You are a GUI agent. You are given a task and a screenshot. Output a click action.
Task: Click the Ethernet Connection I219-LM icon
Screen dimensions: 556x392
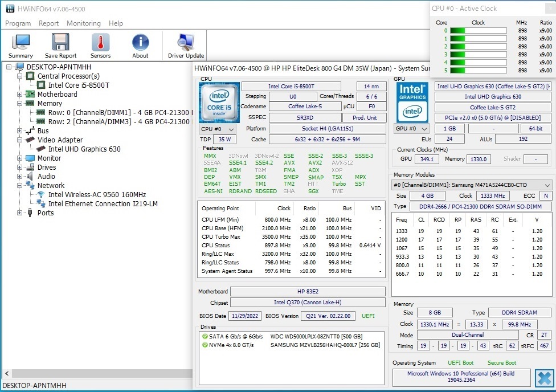41,203
